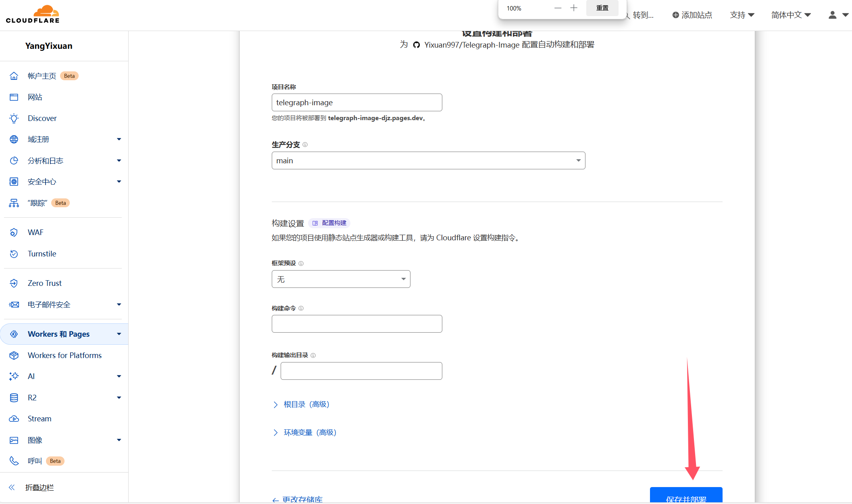852x504 pixels.
Task: Expand 图像 sidebar submenu arrow
Action: point(119,440)
